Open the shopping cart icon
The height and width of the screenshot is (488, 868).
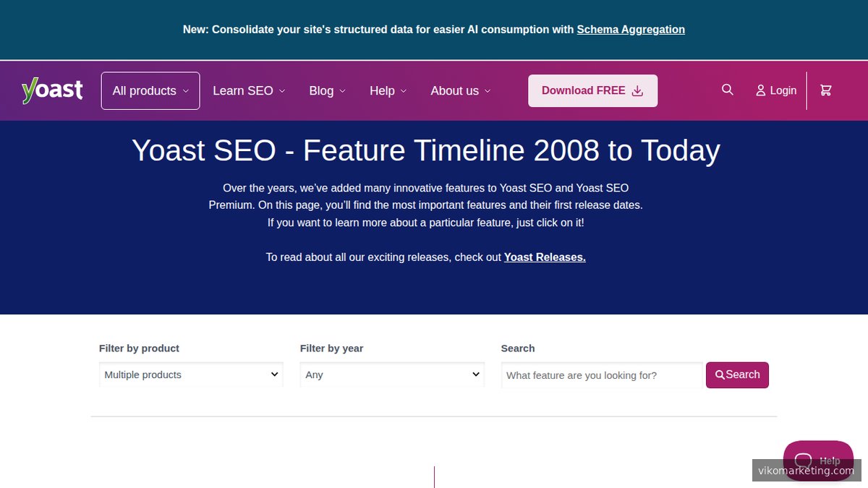click(825, 90)
